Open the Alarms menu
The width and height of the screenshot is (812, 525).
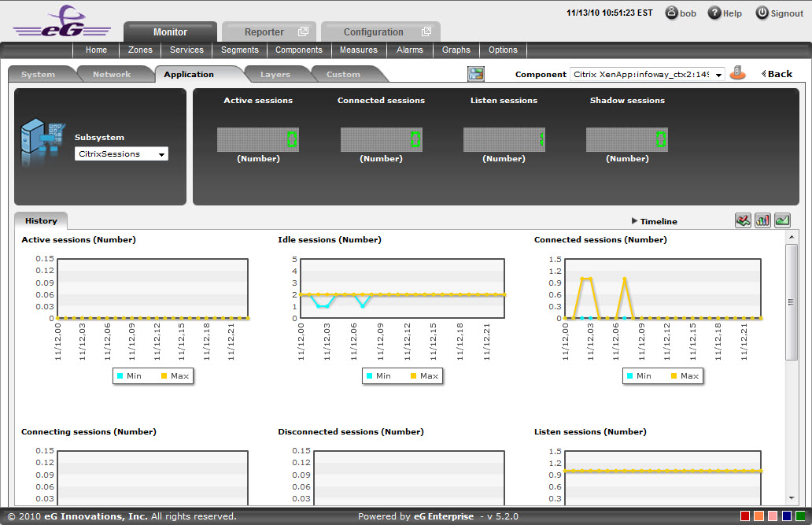(410, 50)
